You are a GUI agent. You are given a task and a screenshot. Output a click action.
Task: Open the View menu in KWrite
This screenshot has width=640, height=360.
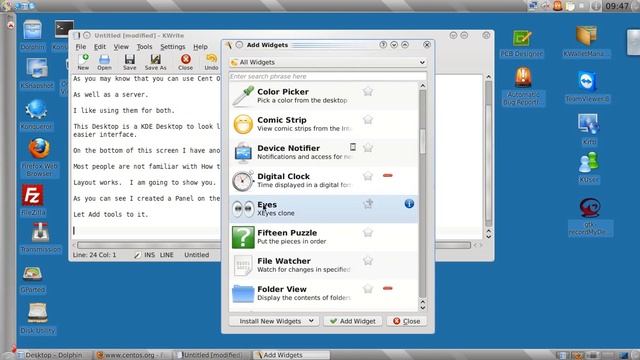[x=121, y=47]
